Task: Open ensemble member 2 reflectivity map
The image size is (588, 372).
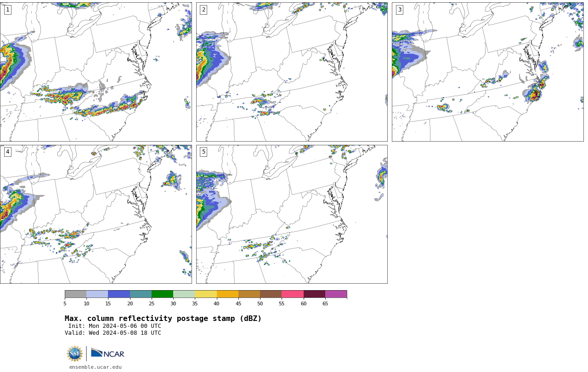Action: pos(292,72)
